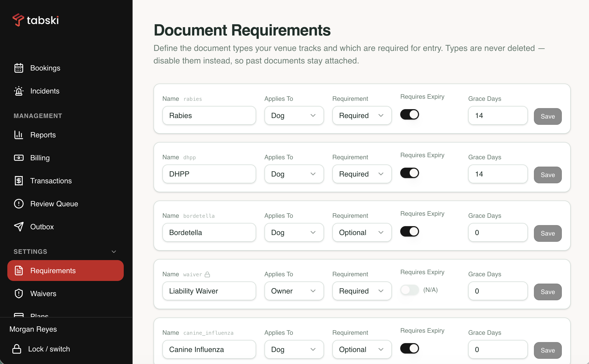Open Bookings calendar icon
Image resolution: width=589 pixels, height=364 pixels.
(x=19, y=68)
